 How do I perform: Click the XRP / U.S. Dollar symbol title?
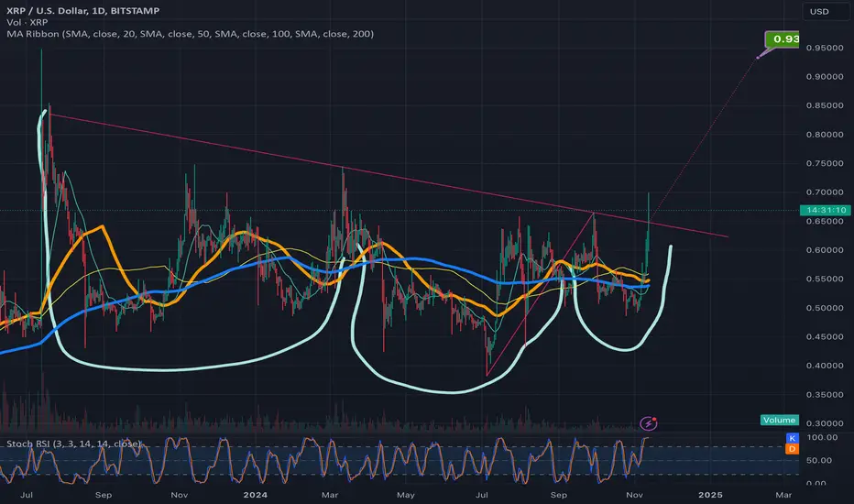point(83,10)
